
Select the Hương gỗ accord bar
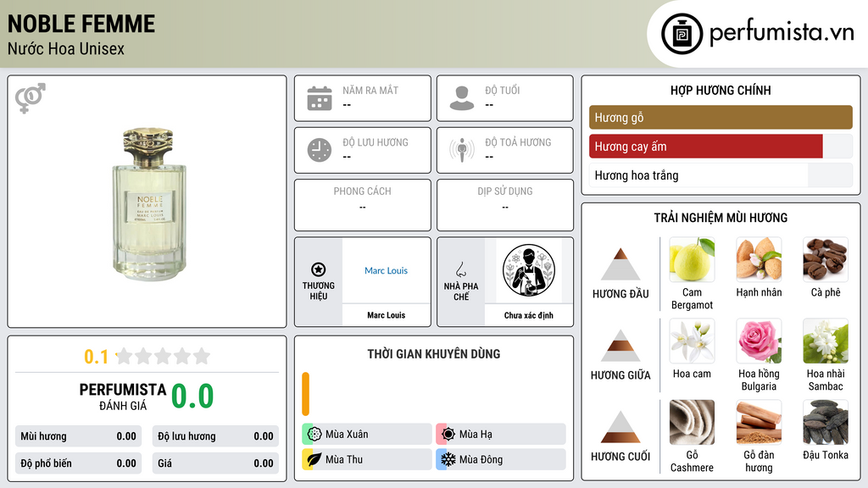click(721, 117)
